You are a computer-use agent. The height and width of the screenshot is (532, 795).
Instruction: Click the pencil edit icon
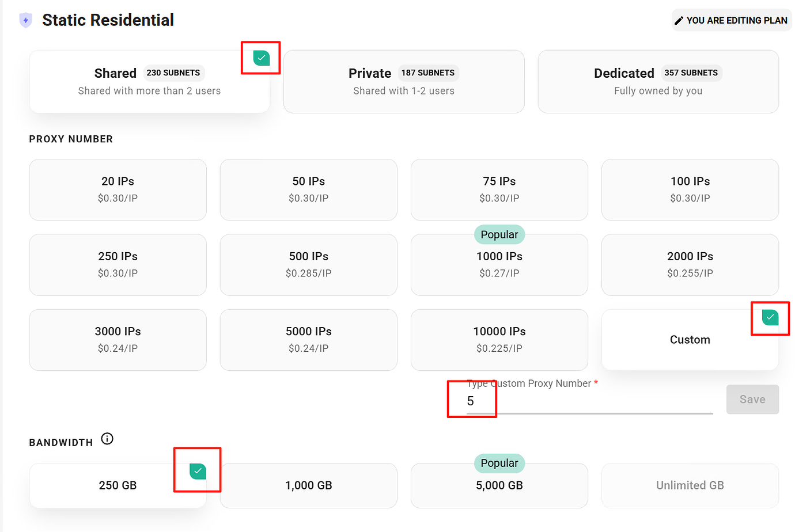point(679,21)
